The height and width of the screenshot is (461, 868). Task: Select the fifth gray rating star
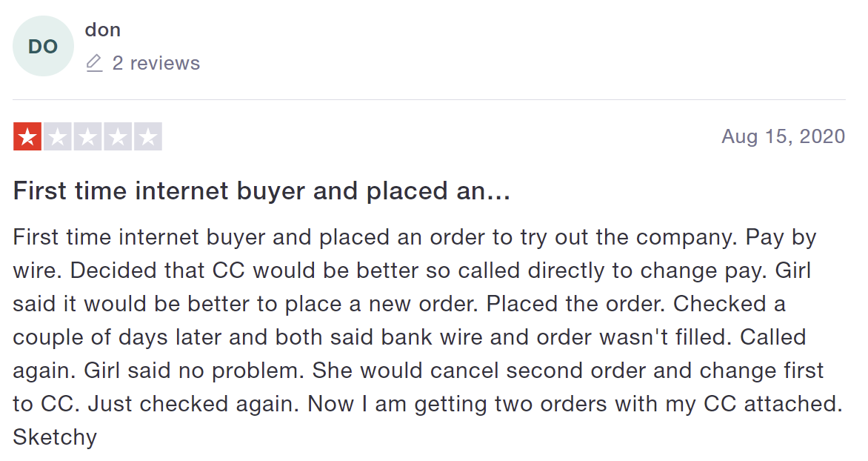148,136
